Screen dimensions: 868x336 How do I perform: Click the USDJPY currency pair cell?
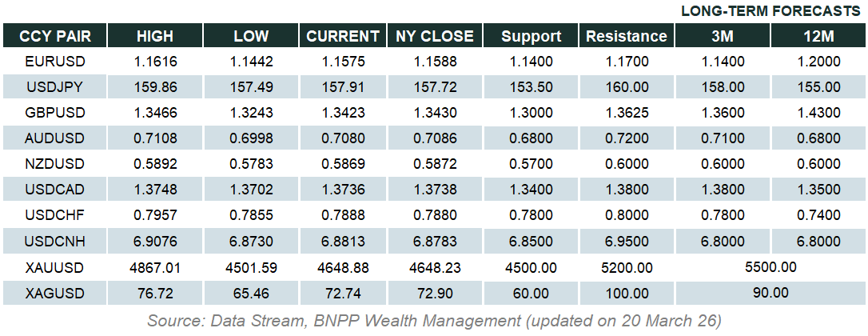pyautogui.click(x=55, y=86)
